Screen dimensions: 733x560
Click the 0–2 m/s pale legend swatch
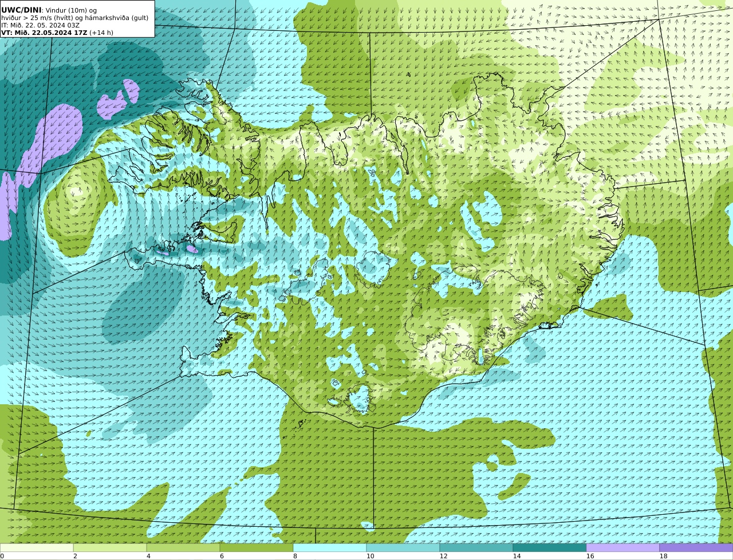[x=37, y=547]
